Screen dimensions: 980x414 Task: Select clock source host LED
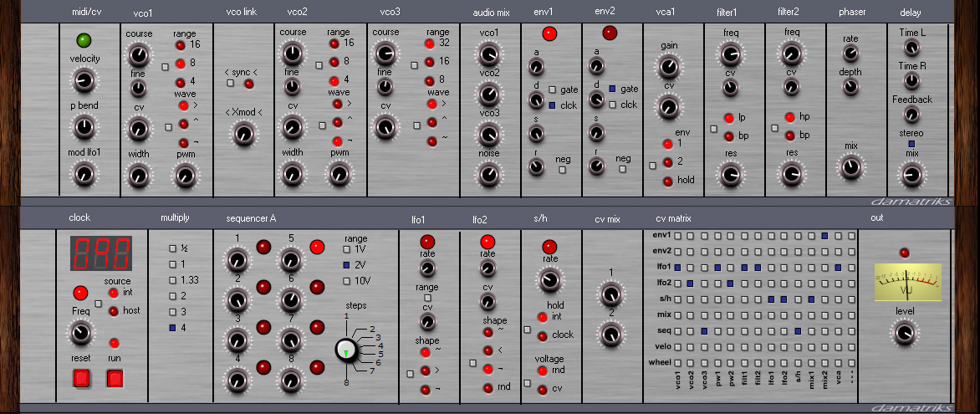pos(114,311)
